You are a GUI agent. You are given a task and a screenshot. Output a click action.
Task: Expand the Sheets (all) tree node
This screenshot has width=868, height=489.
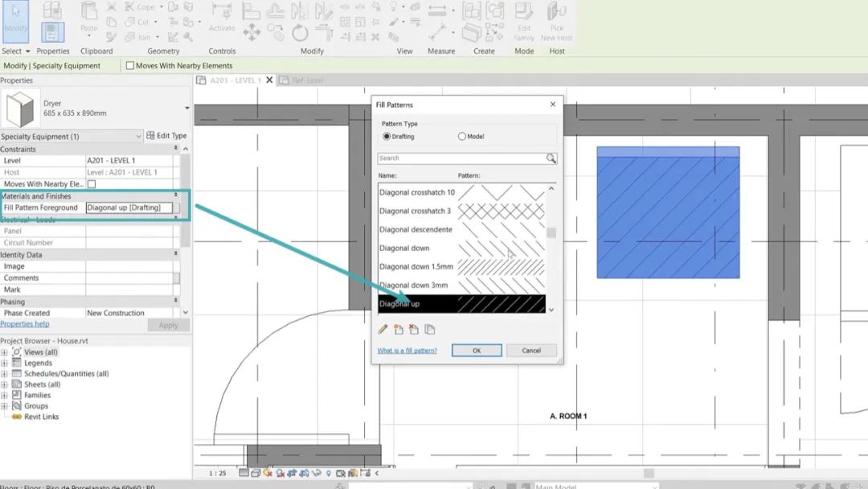(x=5, y=384)
